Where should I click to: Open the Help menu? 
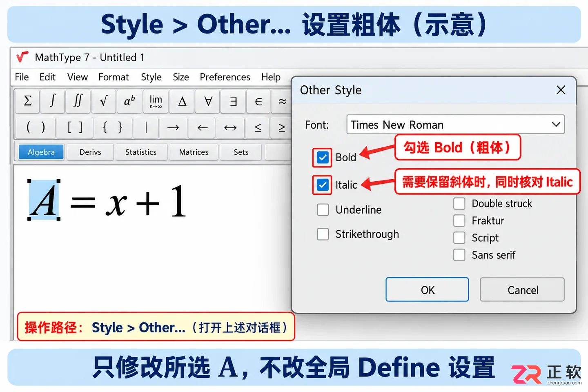pos(271,77)
